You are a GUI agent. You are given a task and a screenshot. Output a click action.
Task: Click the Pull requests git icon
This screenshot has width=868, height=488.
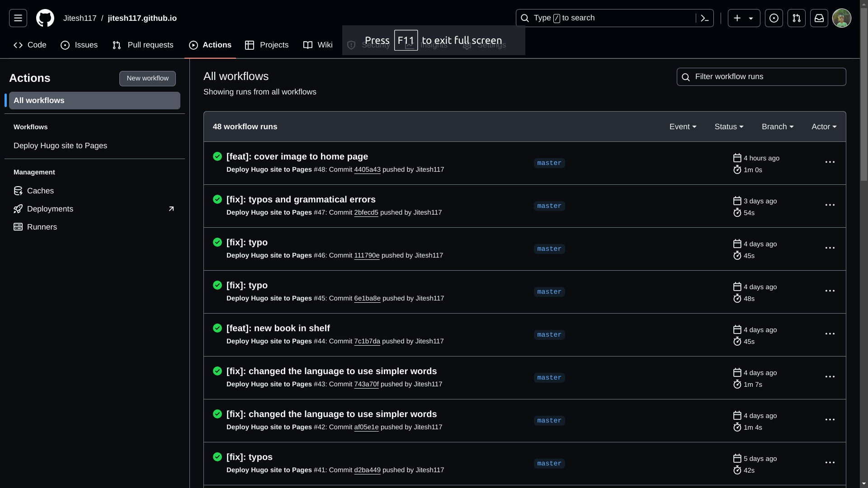[116, 45]
